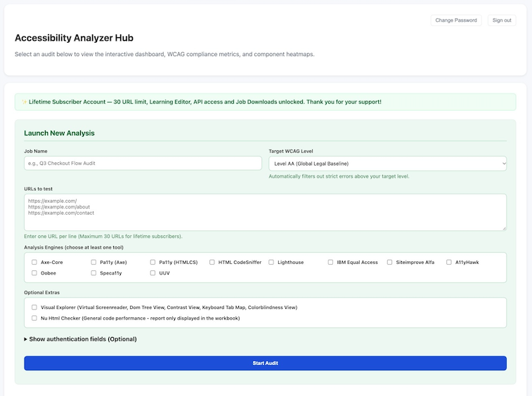This screenshot has height=396, width=532.
Task: Enable the Axe-Core engine checkbox
Action: pyautogui.click(x=34, y=262)
